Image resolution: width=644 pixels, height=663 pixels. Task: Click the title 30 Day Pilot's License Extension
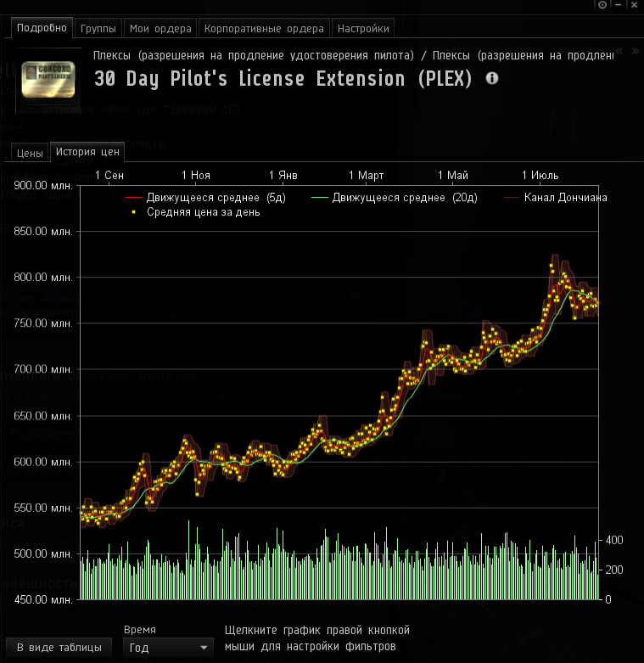(283, 79)
